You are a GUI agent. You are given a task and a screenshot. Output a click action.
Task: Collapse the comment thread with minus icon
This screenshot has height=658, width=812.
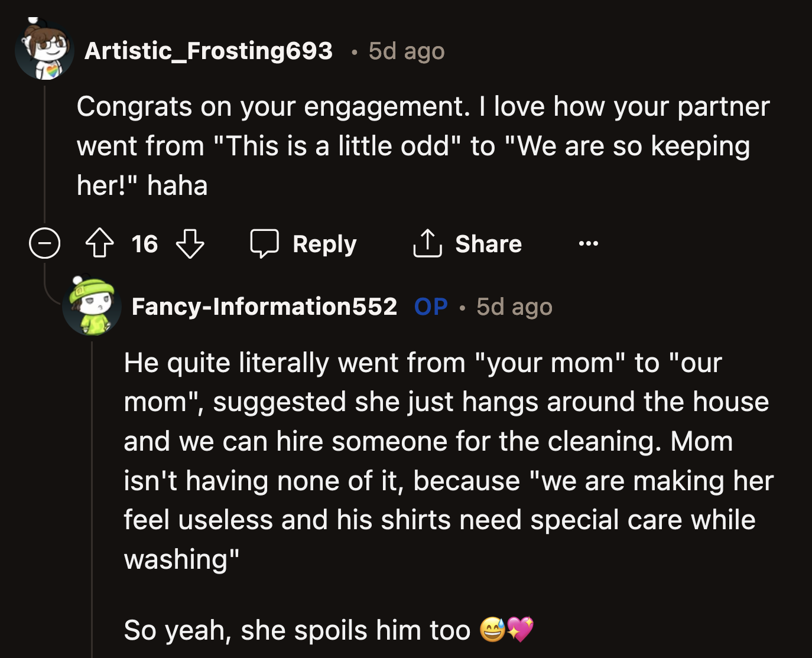(x=44, y=244)
